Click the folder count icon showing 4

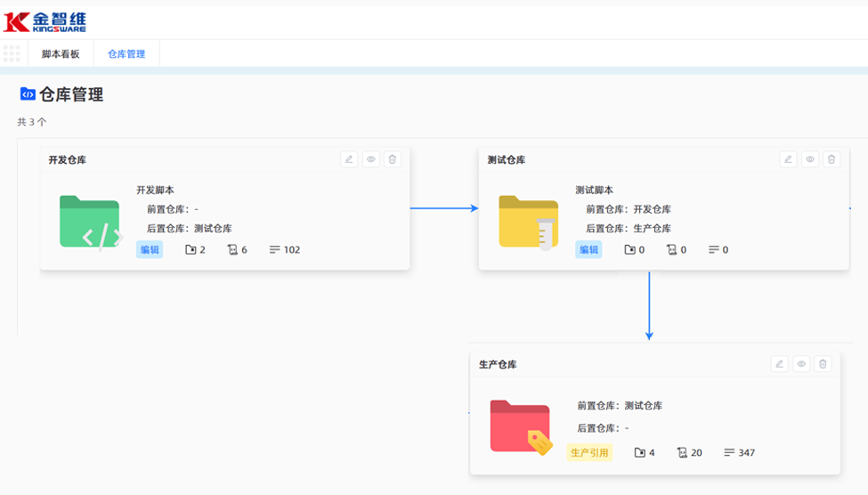[639, 452]
